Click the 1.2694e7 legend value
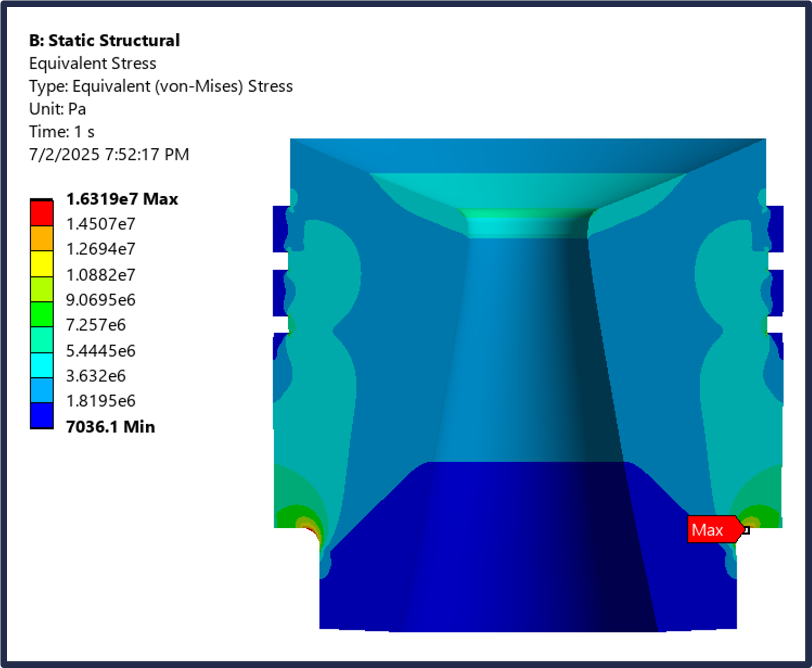812x668 pixels. (x=101, y=249)
